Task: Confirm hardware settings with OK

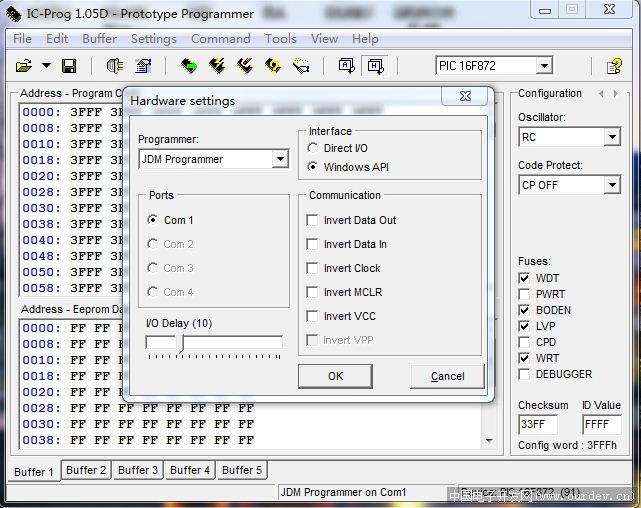Action: (335, 376)
